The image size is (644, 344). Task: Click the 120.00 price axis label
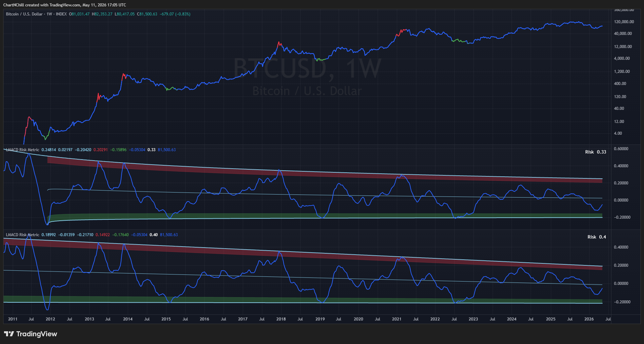[x=620, y=97]
